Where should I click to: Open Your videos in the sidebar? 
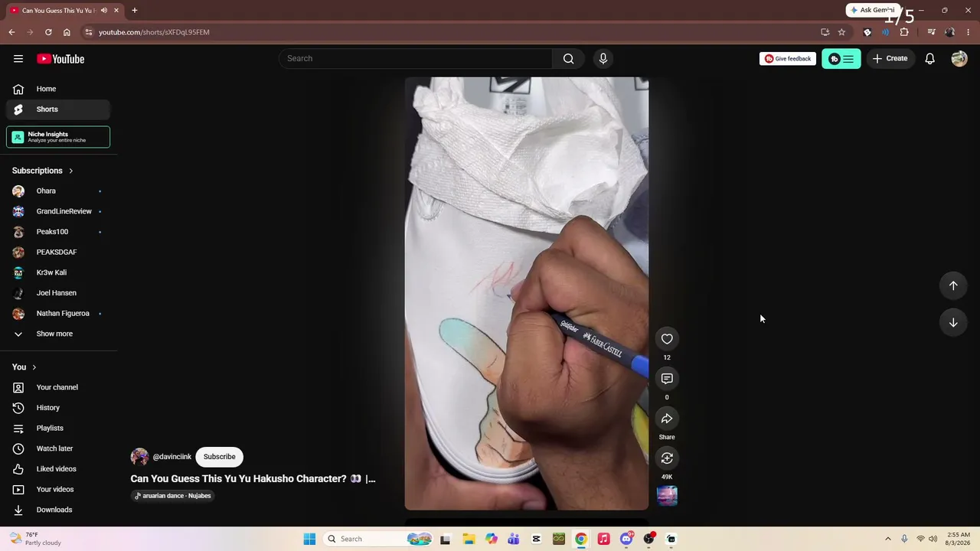pos(58,490)
